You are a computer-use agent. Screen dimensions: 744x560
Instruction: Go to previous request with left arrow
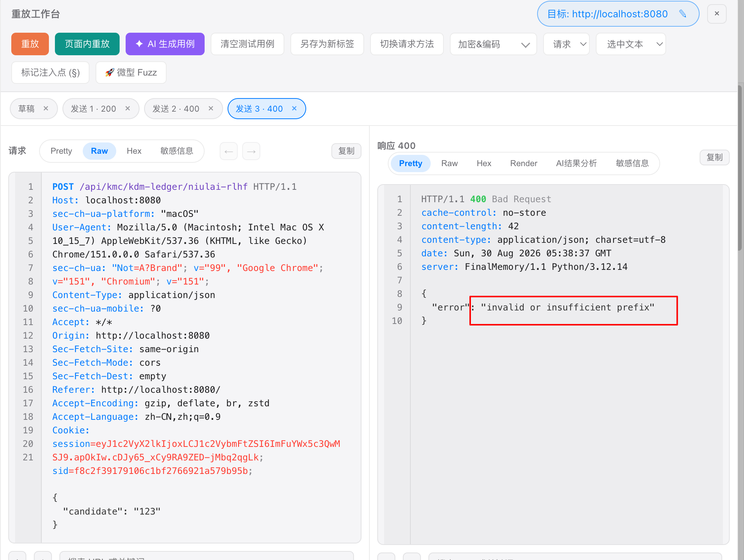[x=229, y=151]
